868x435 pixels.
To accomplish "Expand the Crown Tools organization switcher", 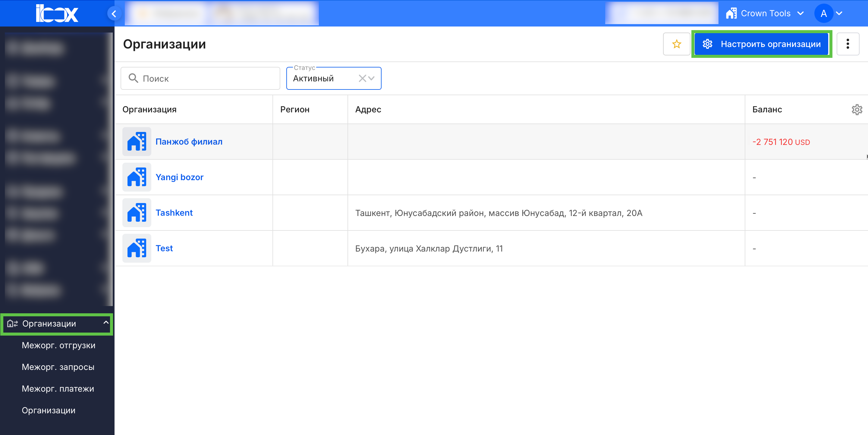I will click(765, 14).
